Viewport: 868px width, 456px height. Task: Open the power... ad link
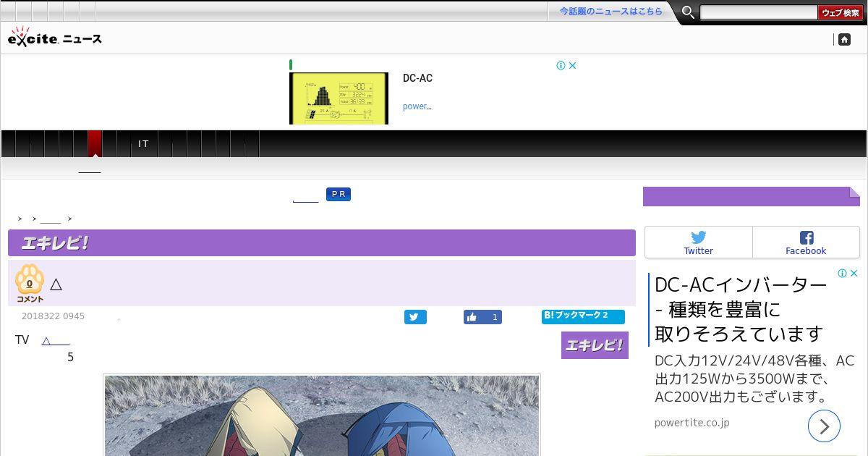(417, 106)
